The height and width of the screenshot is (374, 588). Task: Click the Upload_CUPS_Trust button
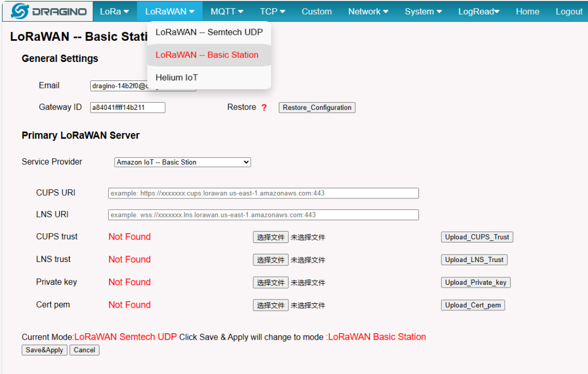click(477, 237)
